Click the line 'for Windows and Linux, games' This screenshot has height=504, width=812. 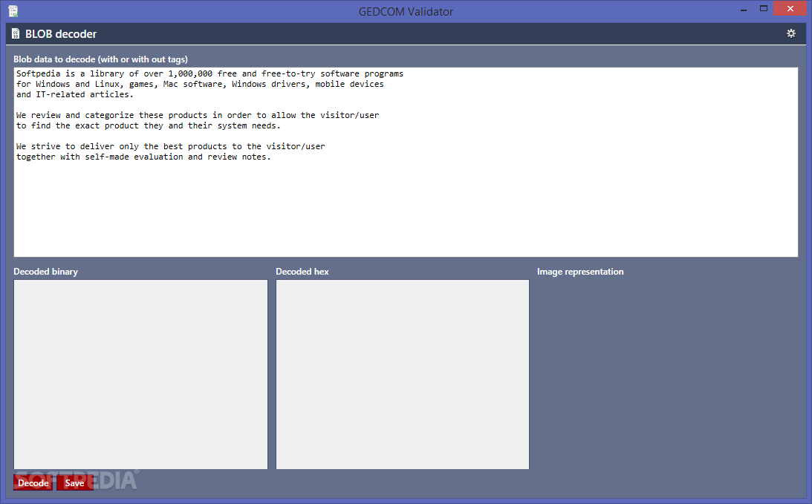point(200,84)
